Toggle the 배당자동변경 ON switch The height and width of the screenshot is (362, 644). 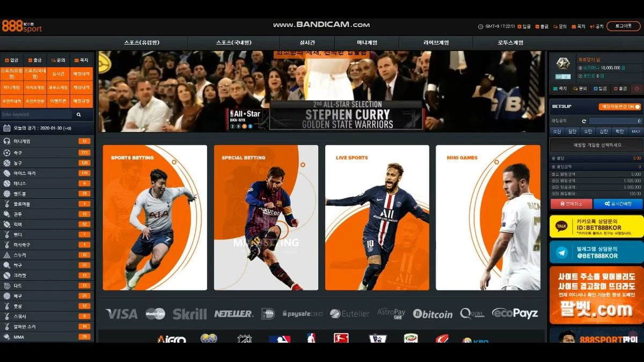[620, 107]
